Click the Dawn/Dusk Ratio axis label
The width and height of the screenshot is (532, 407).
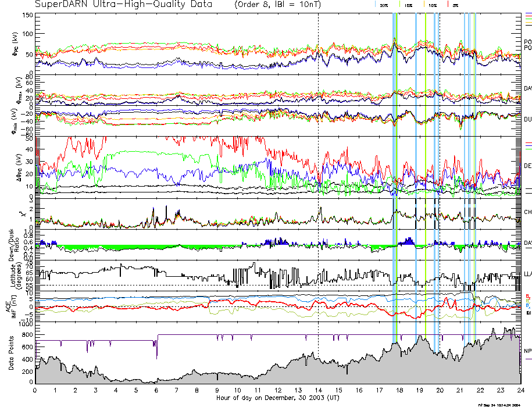coord(11,244)
